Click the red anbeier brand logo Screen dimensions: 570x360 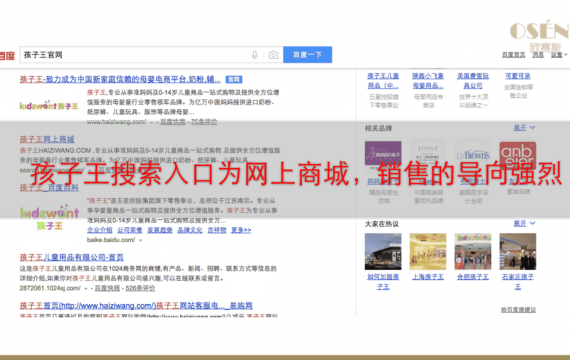pos(518,155)
